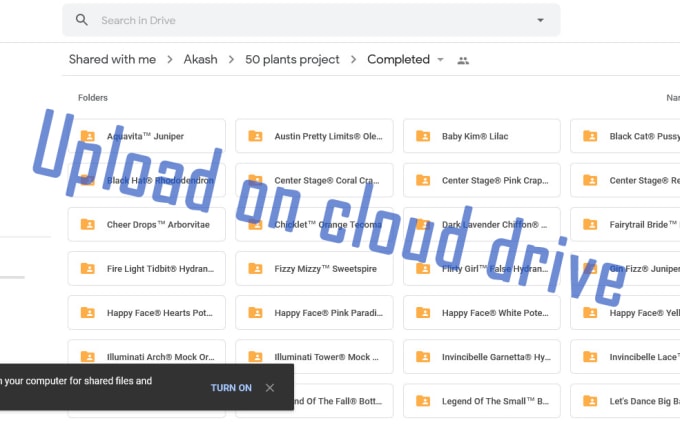Viewport: 680px width, 425px height.
Task: Open the Akash breadcrumb folder
Action: coord(200,59)
